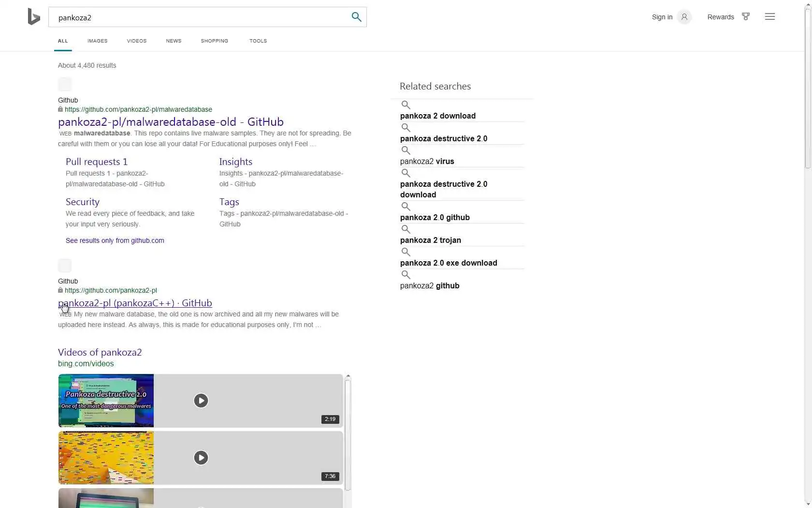Click the Rewards trophy icon

click(x=746, y=17)
